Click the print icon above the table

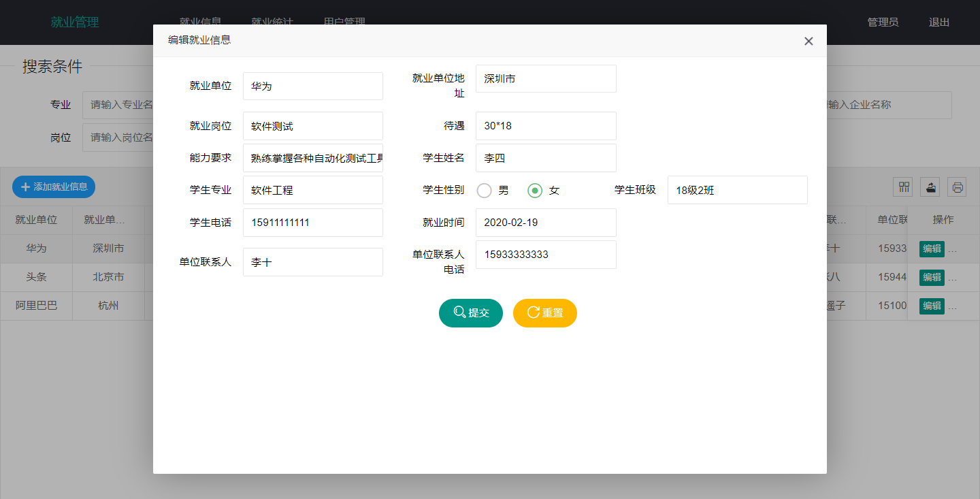(958, 187)
